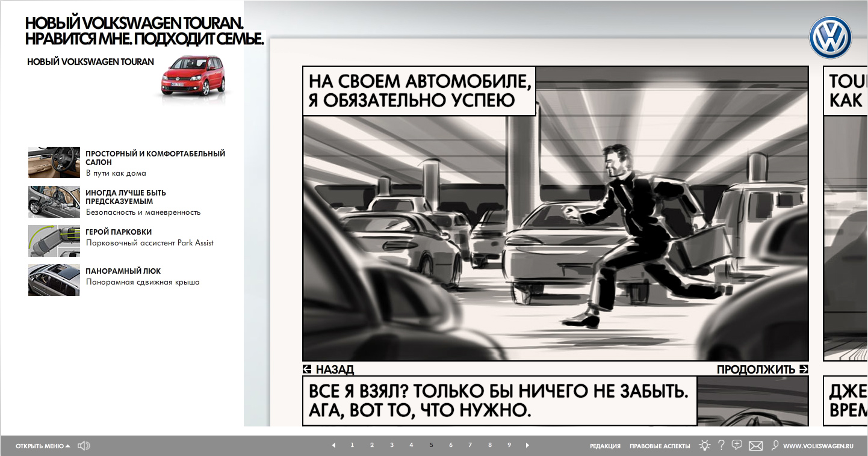This screenshot has height=456, width=868.
Task: Open the envelope email icon
Action: tap(755, 446)
